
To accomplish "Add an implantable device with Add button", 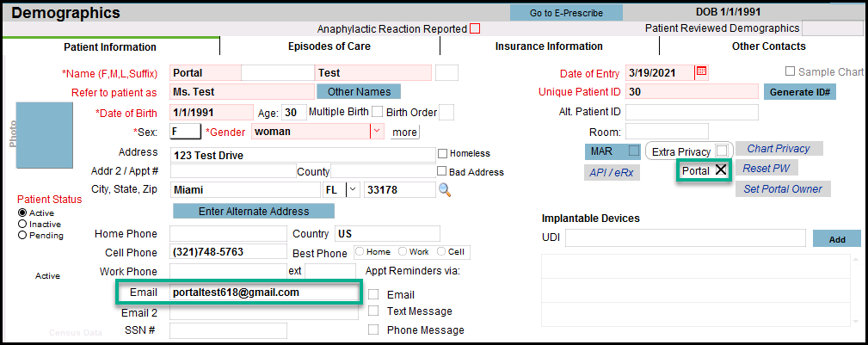I will pos(836,239).
